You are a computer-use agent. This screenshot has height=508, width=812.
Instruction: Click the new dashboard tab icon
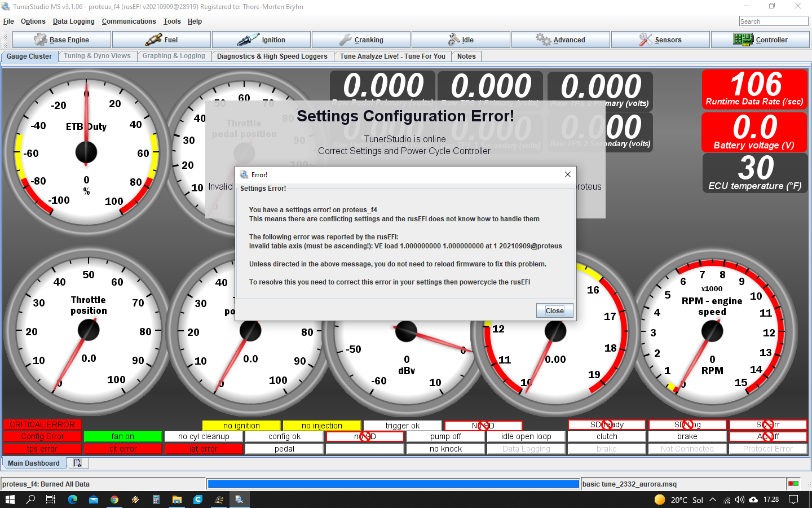point(78,463)
